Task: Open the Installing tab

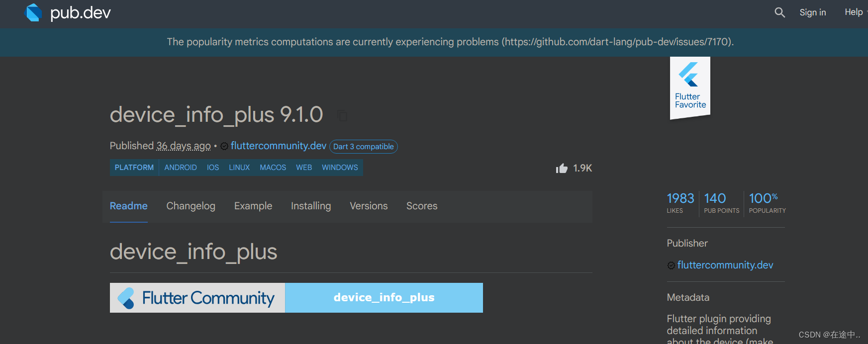Action: (x=311, y=206)
